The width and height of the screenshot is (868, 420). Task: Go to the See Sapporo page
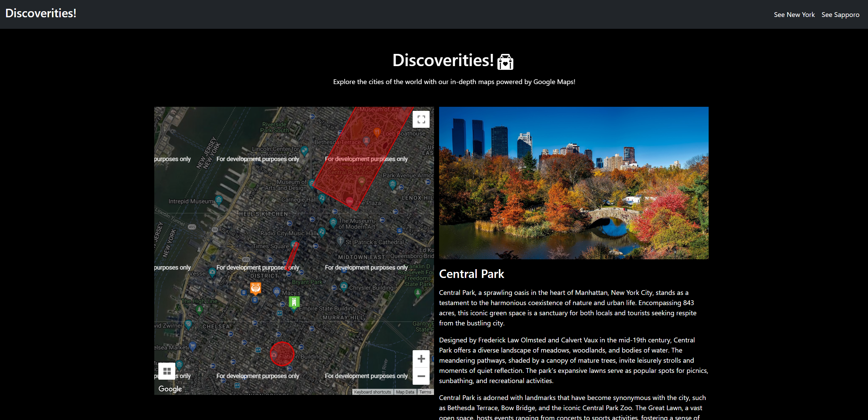pyautogui.click(x=840, y=15)
